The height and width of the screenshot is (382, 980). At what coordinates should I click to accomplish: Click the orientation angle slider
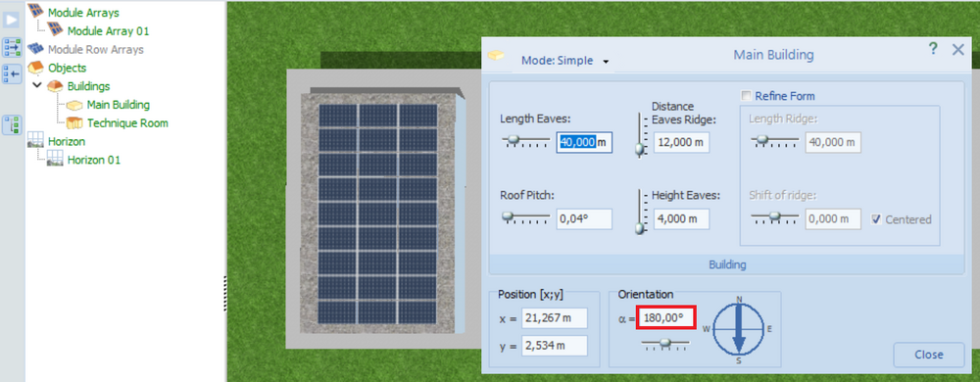click(x=665, y=343)
